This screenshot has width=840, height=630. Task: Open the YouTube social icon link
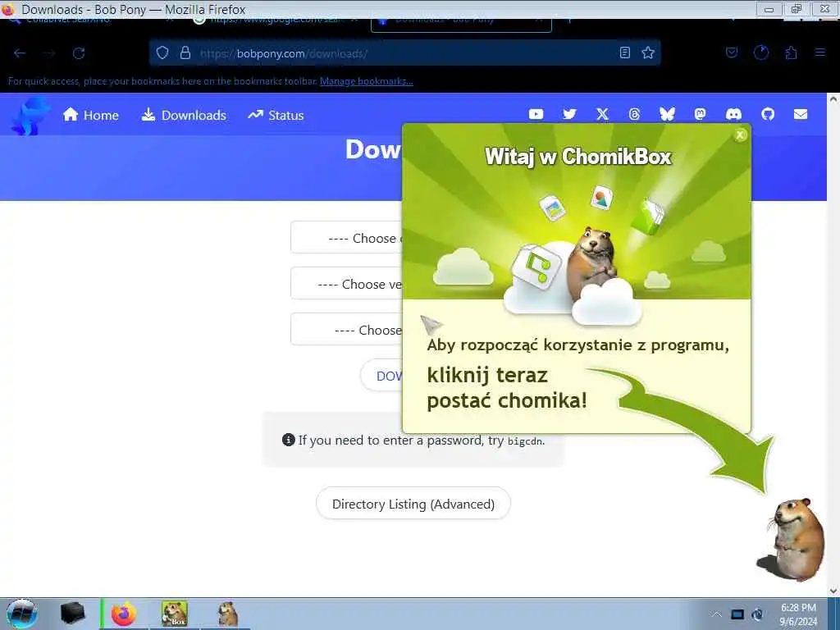[x=536, y=114]
